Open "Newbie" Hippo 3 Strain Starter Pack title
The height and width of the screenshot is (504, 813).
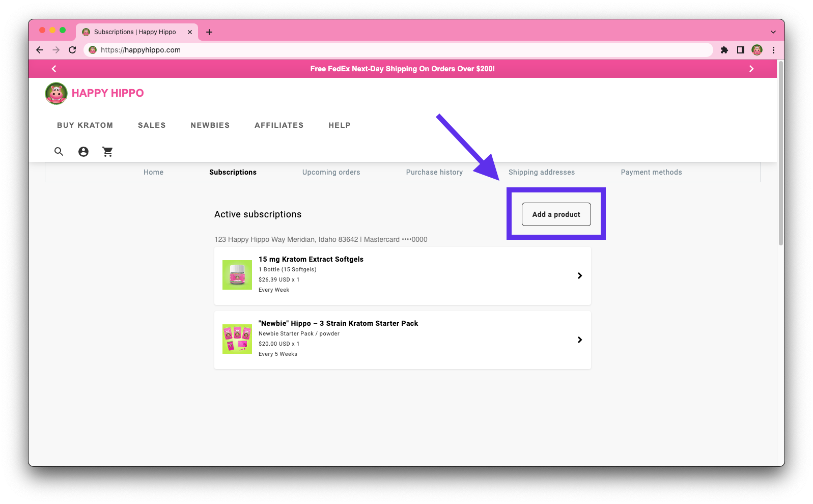338,323
